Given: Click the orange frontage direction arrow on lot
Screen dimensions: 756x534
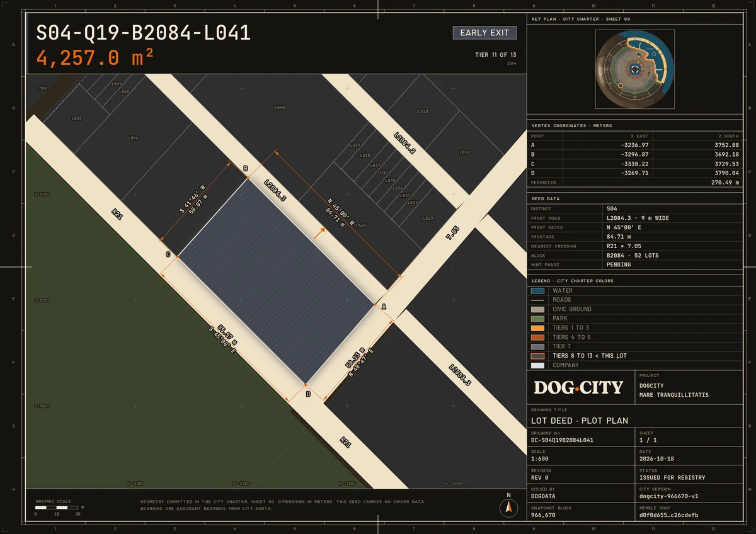Looking at the screenshot, I should coord(319,234).
